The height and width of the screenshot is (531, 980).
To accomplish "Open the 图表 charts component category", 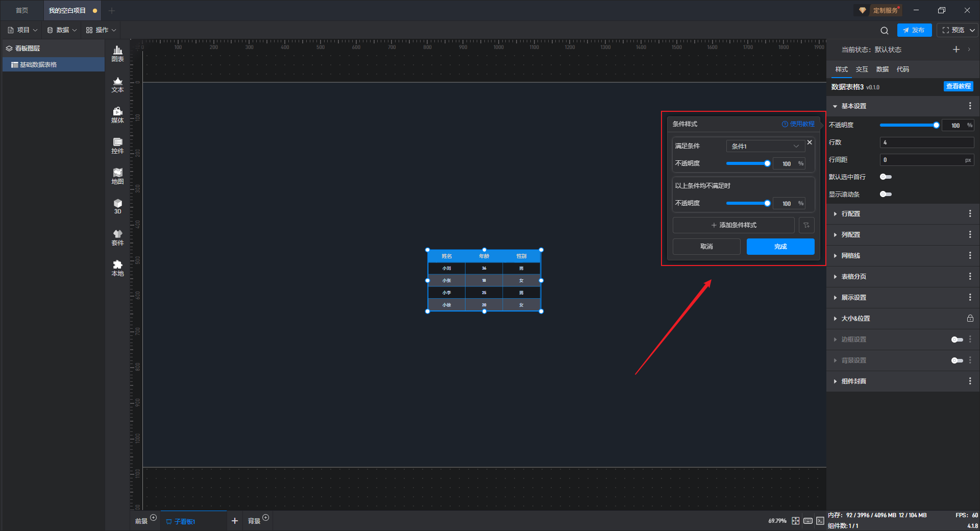I will (117, 54).
